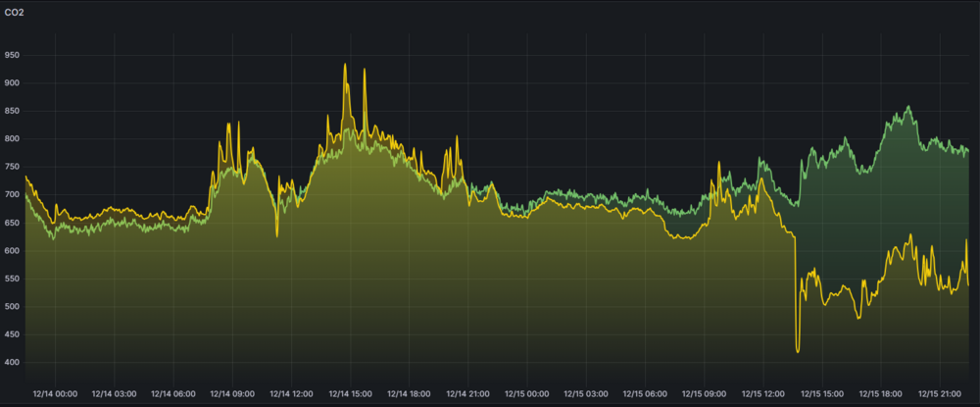
Task: Click the 12/14 12:00 time label
Action: [291, 394]
